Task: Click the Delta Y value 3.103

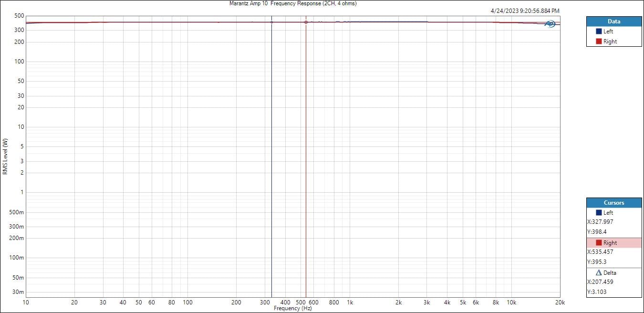Action: 597,292
